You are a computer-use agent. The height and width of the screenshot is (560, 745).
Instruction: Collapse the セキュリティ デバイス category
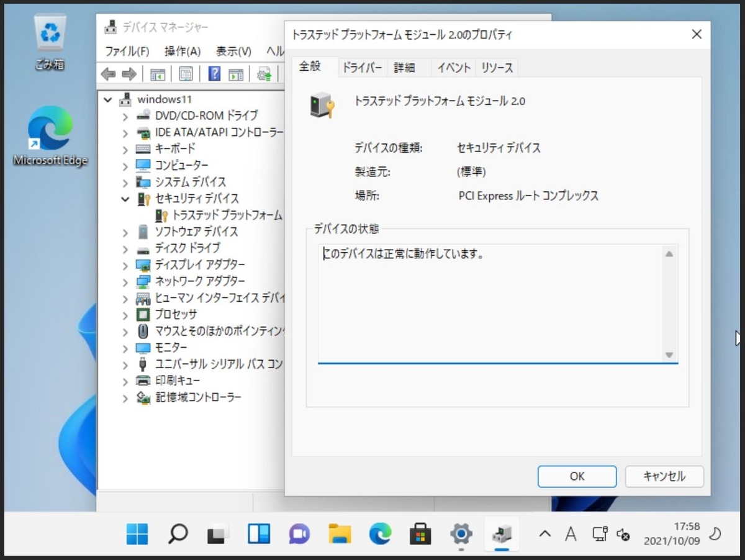tap(124, 199)
